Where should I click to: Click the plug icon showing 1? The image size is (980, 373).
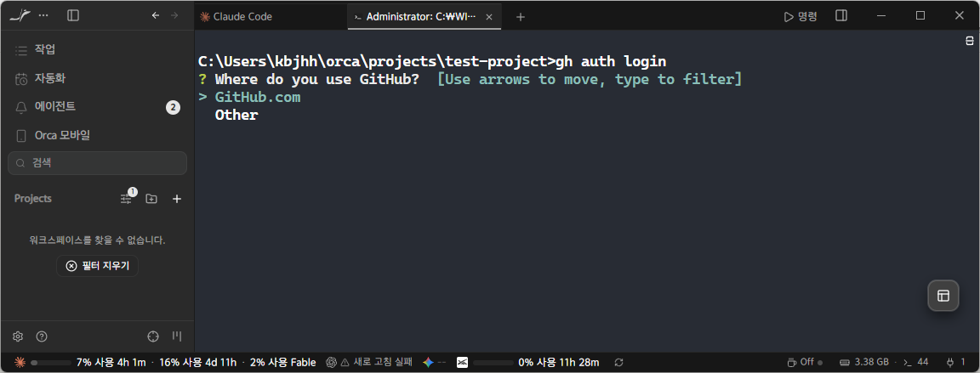956,363
